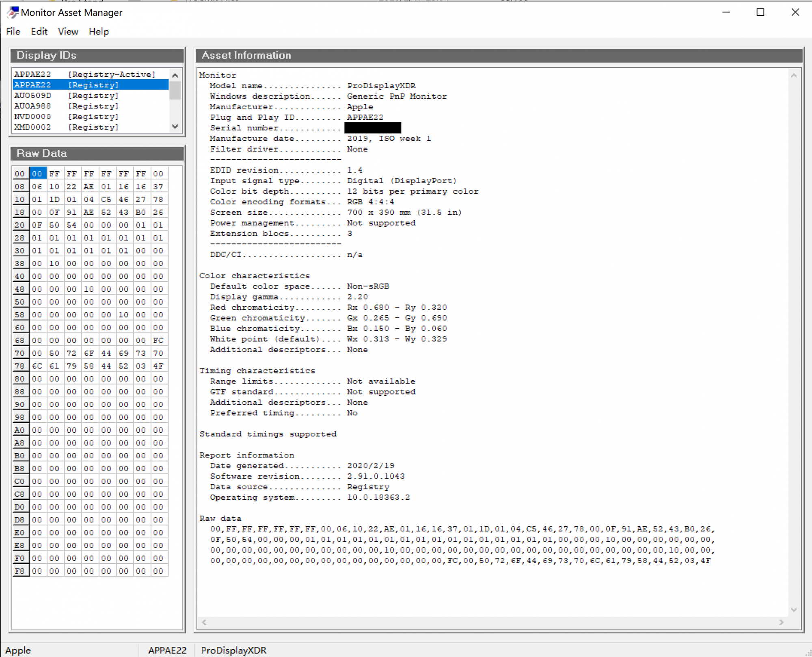Click the horizontal scrollbar left arrow
Viewport: 812px width, 657px height.
(204, 622)
